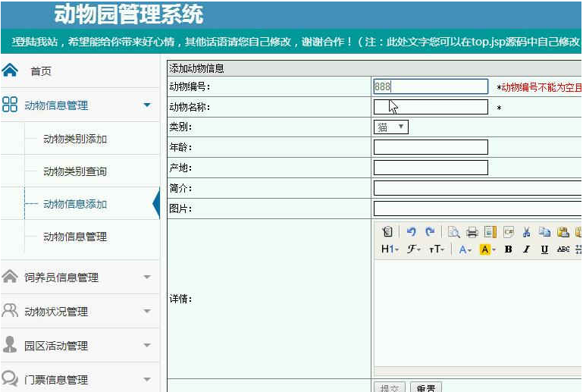Click the 提交 submit button

(390, 387)
